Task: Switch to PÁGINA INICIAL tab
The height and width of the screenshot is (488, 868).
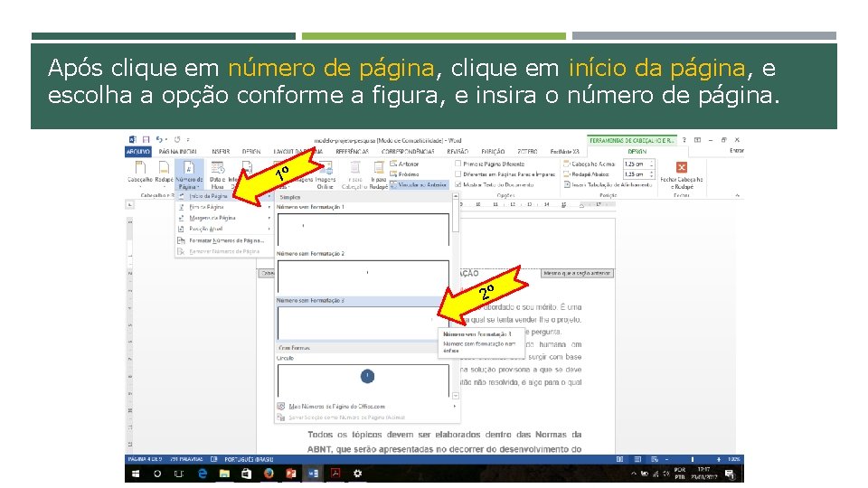Action: [x=178, y=152]
